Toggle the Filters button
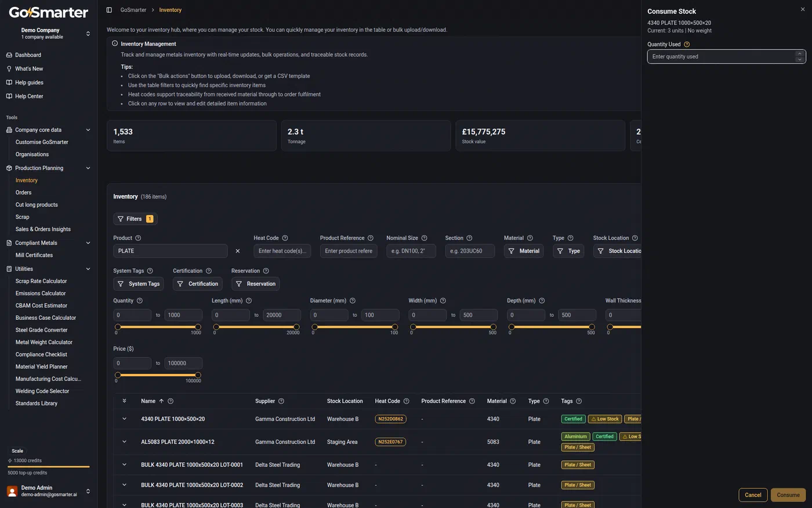The width and height of the screenshot is (812, 508). 135,219
